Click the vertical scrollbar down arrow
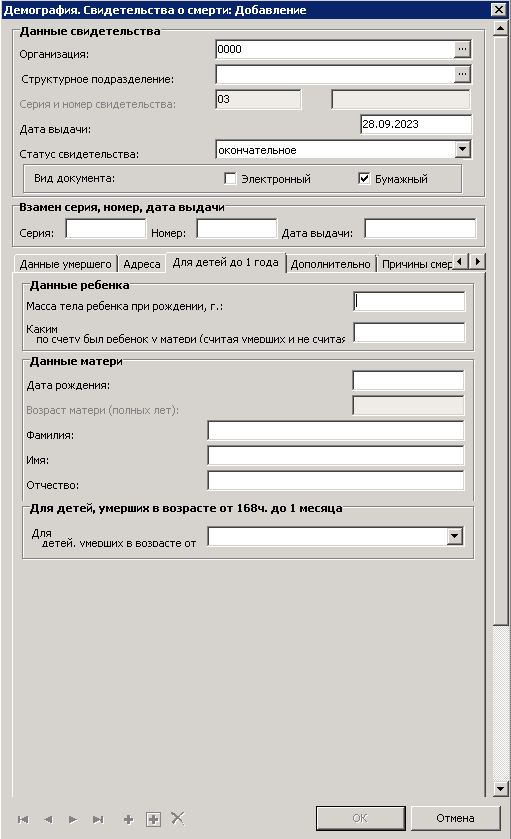Viewport: 511px width, 839px height. (x=500, y=788)
